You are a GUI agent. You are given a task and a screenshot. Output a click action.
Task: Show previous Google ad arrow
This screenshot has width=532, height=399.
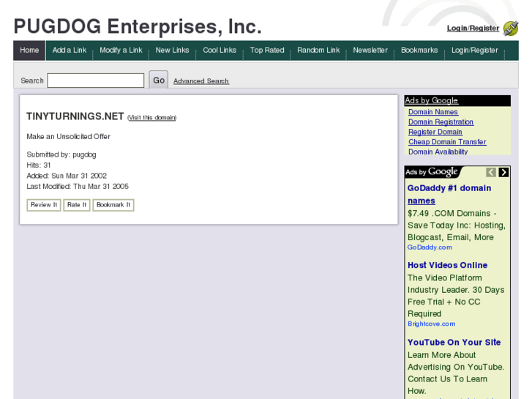pyautogui.click(x=490, y=172)
